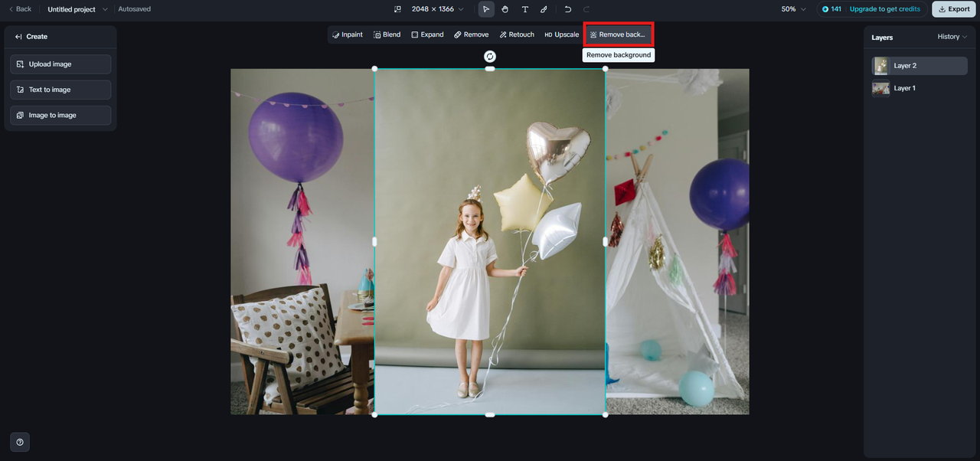Click the 141 credits counter
The height and width of the screenshot is (461, 980).
click(x=832, y=9)
